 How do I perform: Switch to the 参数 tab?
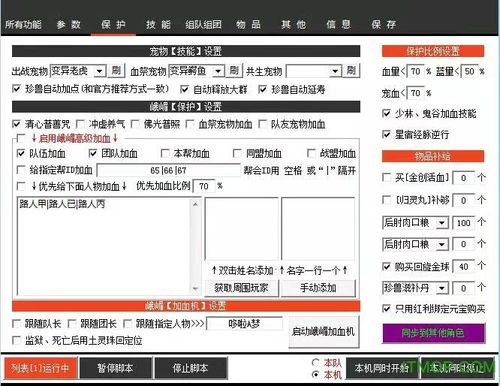pyautogui.click(x=69, y=24)
